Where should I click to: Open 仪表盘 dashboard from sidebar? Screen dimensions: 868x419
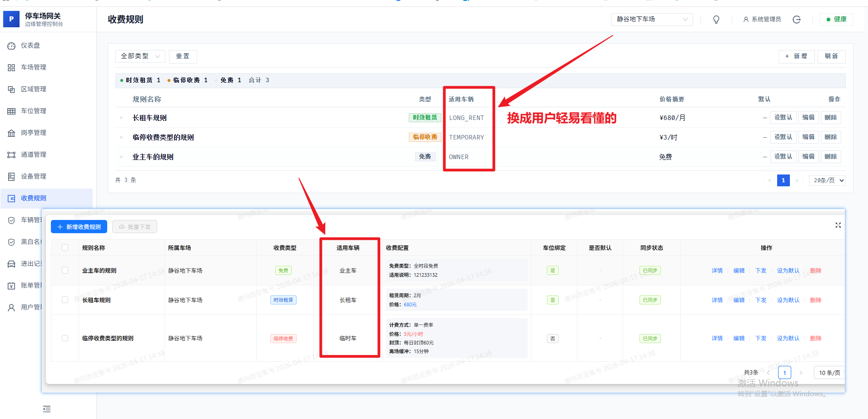30,45
